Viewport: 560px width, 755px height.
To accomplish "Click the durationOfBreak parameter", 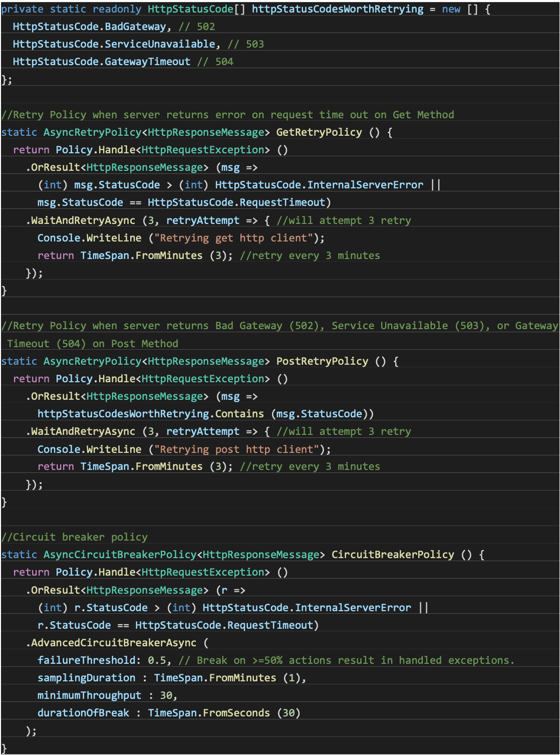I will (83, 713).
